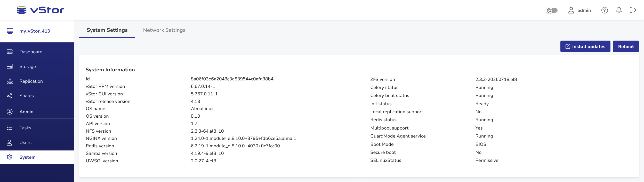Viewport: 644px width, 182px height.
Task: Go to the Admin section
Action: [26, 112]
